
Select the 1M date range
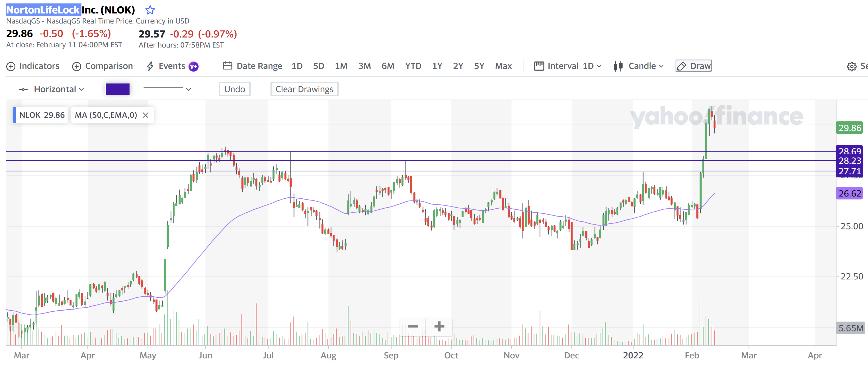pos(341,66)
